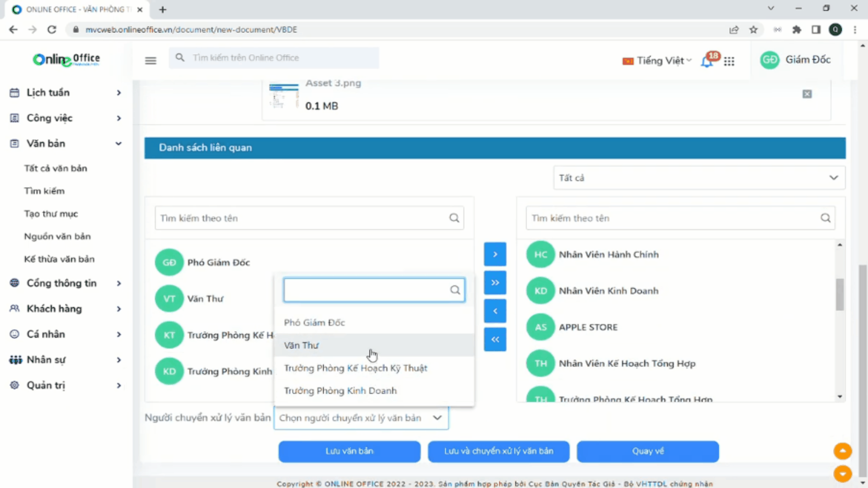Move all users right with double arrow
This screenshot has height=488, width=868.
tap(495, 283)
